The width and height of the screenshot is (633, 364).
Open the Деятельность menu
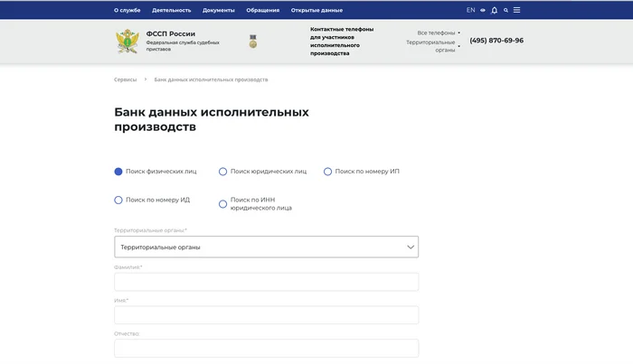[172, 11]
